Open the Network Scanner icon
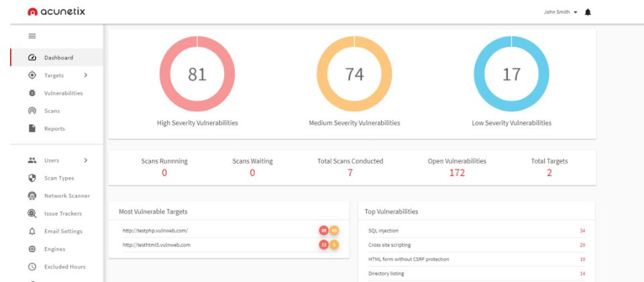 point(32,195)
